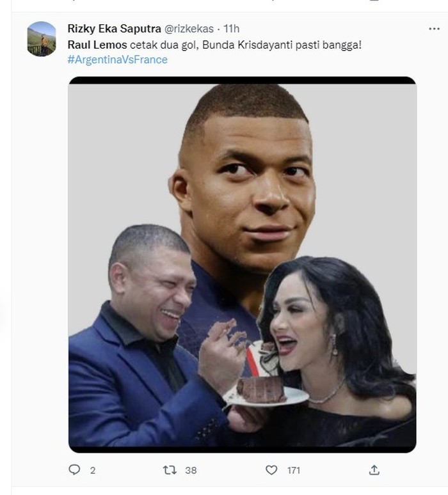Click the reply speech bubble icon
448x495 pixels.
[x=74, y=470]
